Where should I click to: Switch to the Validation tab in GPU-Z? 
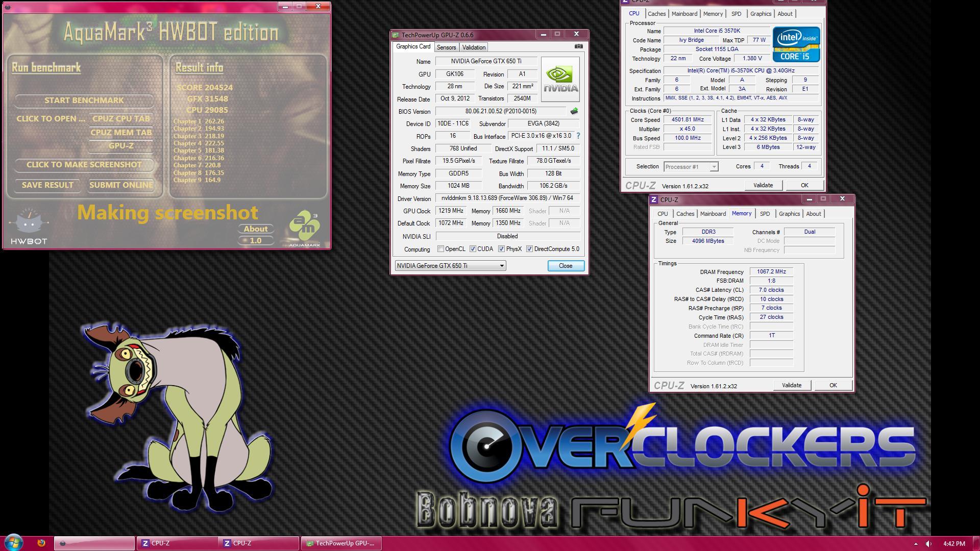[x=474, y=47]
